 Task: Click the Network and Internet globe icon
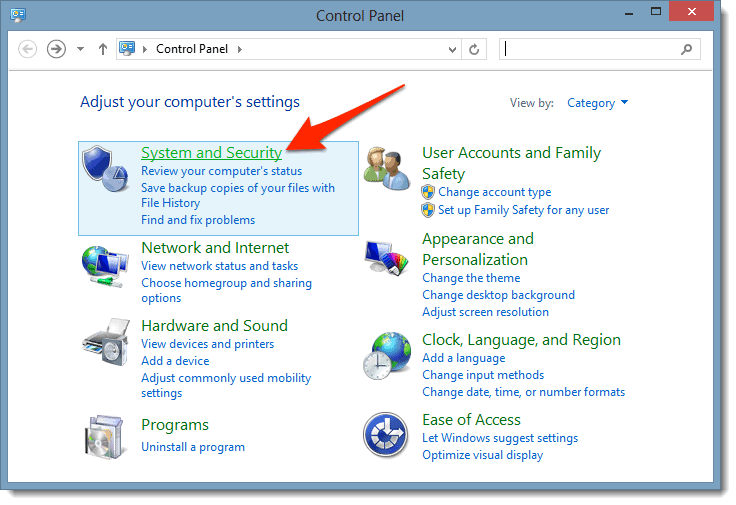(105, 266)
